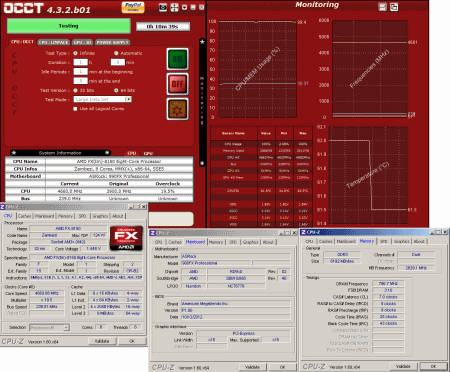Screen dimensions: 450x372
Task: Click the AMD FX processor logo
Action: [x=126, y=238]
